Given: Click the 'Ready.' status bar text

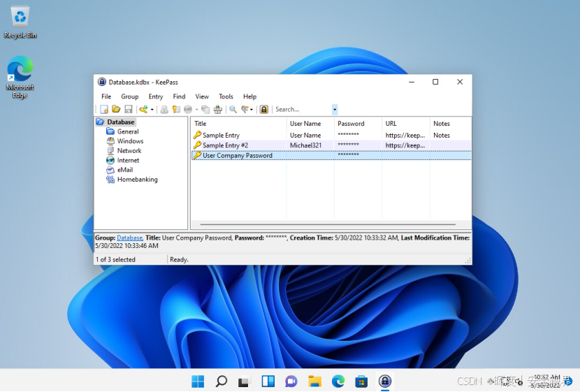Looking at the screenshot, I should point(179,260).
